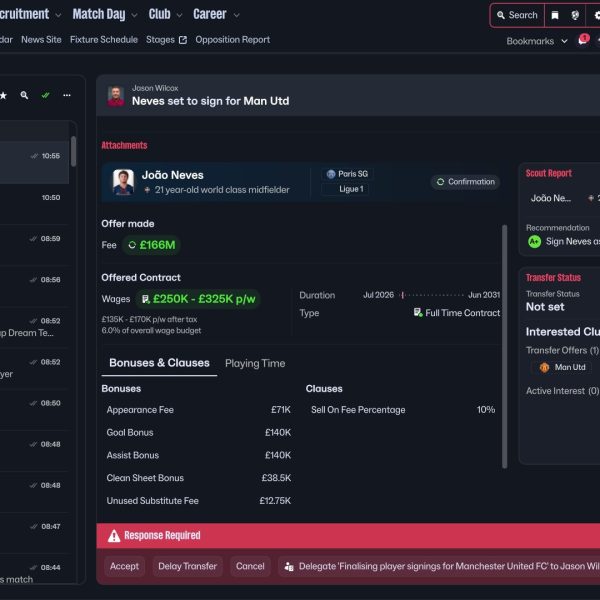Expand the Career menu dropdown
The width and height of the screenshot is (600, 600).
click(x=216, y=15)
